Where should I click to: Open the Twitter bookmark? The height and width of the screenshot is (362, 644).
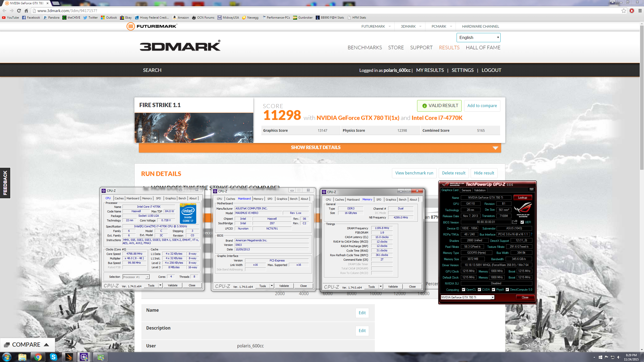coord(91,18)
